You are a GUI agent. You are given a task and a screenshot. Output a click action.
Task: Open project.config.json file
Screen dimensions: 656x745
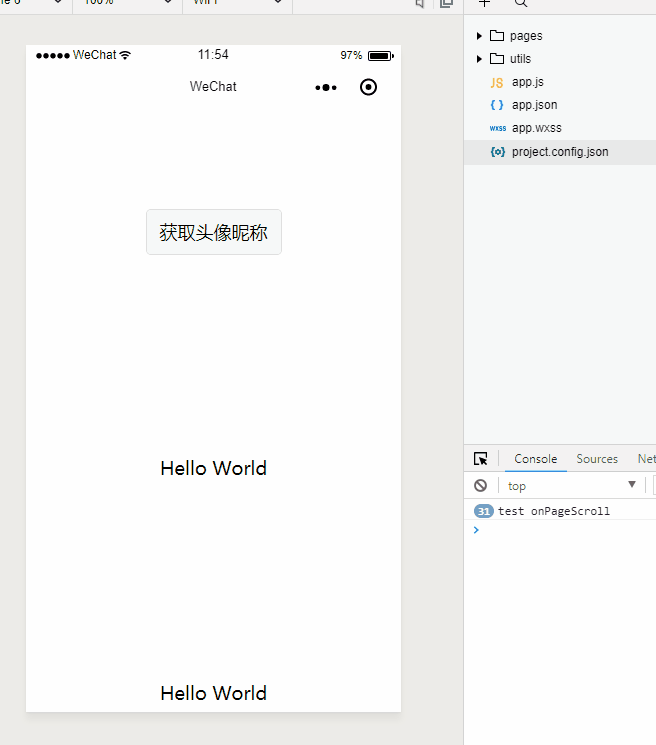(560, 152)
